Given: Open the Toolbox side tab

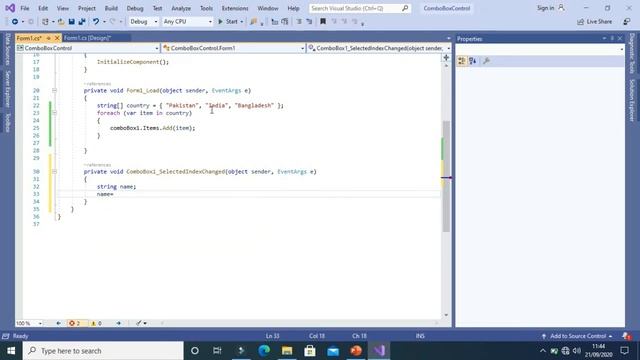Looking at the screenshot, I should (8, 122).
